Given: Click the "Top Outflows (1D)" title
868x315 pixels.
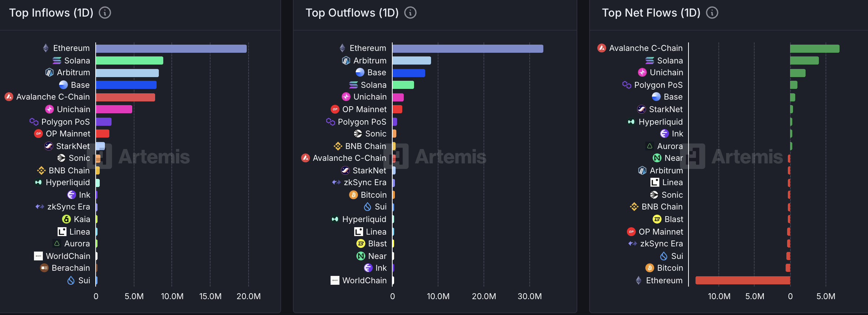Looking at the screenshot, I should [352, 13].
